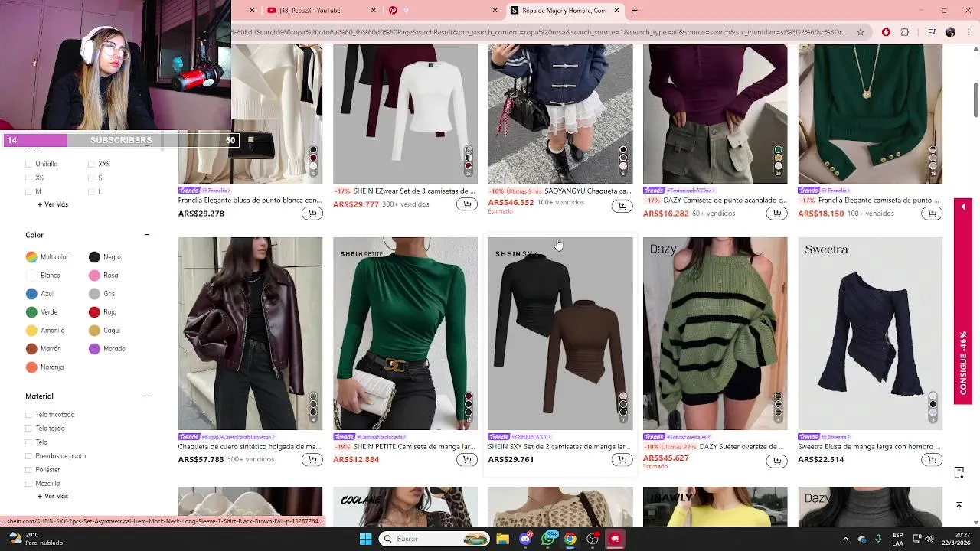
Task: Open the Opera-style red extension icon
Action: (886, 32)
